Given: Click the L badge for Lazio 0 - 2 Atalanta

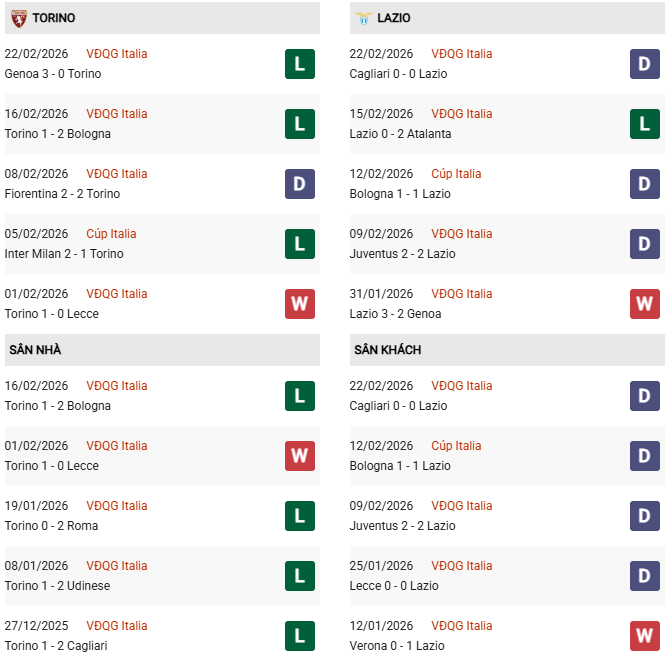Looking at the screenshot, I should (x=645, y=124).
